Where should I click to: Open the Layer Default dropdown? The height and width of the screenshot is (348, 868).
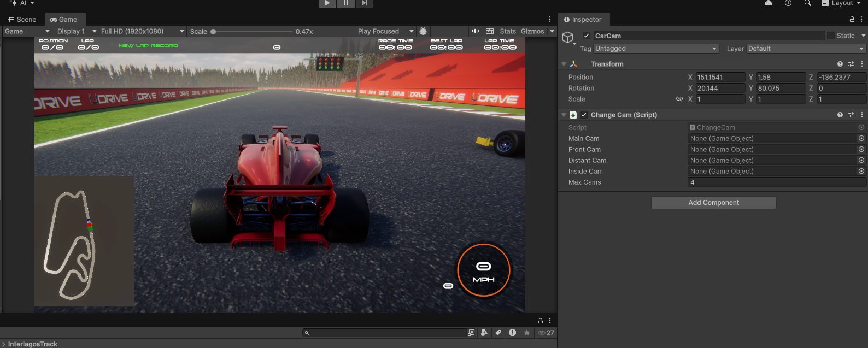click(806, 49)
